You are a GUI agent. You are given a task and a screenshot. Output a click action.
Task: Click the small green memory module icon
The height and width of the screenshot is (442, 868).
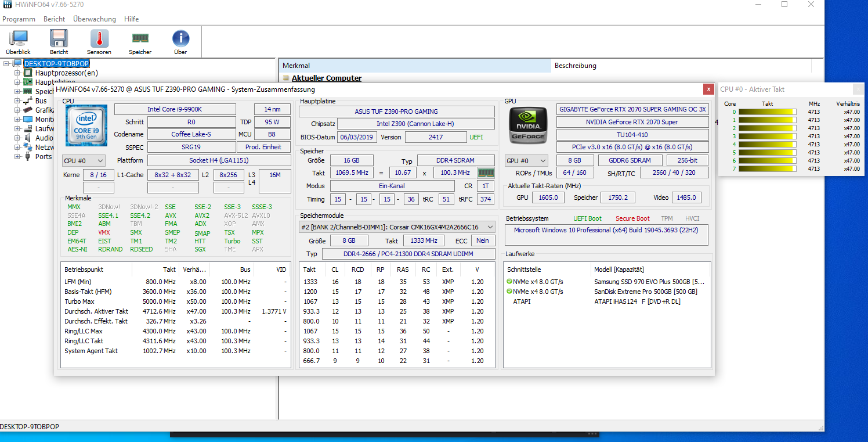(x=486, y=173)
